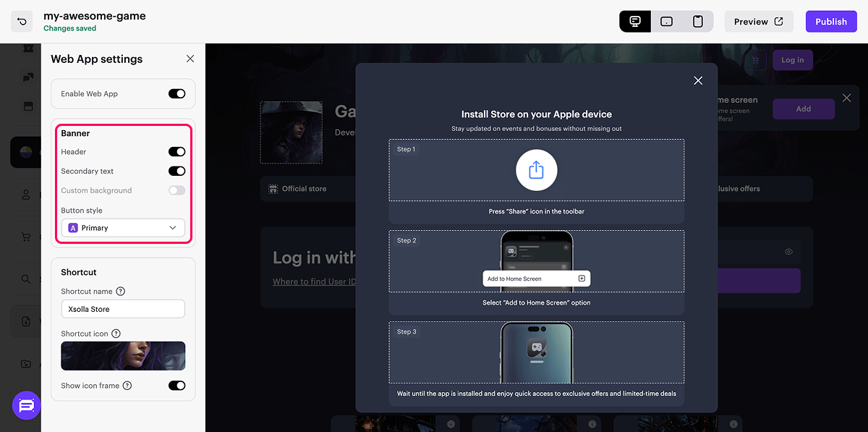Click the cart icon in the store header
Screen dimensions: 868x432
[756, 60]
